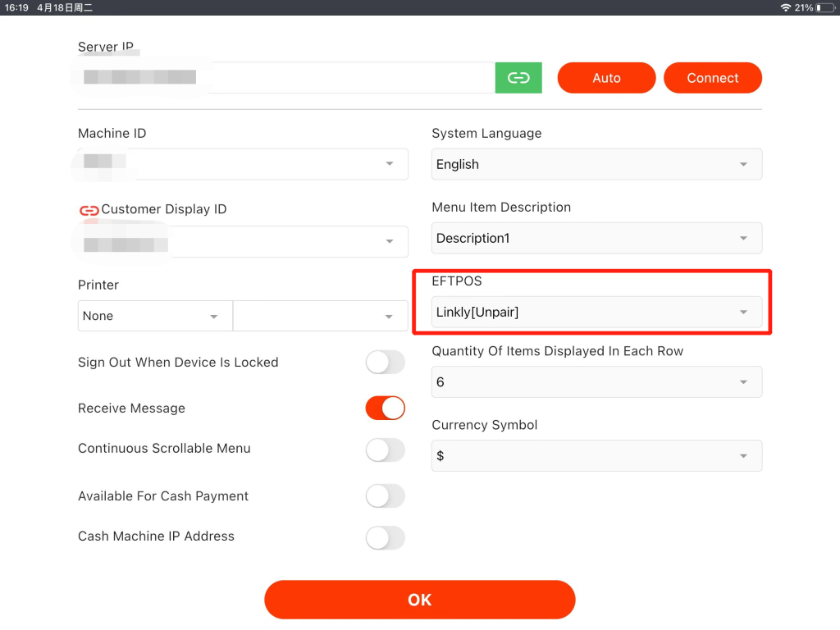Open the EFTPOS Linkly dropdown
Image resolution: width=840 pixels, height=630 pixels.
pos(596,313)
